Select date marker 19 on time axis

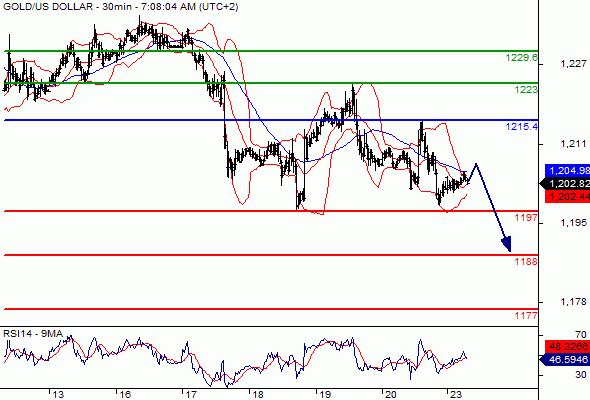click(325, 395)
